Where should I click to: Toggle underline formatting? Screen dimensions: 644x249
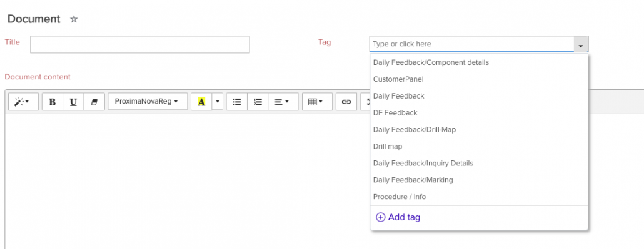tap(73, 102)
